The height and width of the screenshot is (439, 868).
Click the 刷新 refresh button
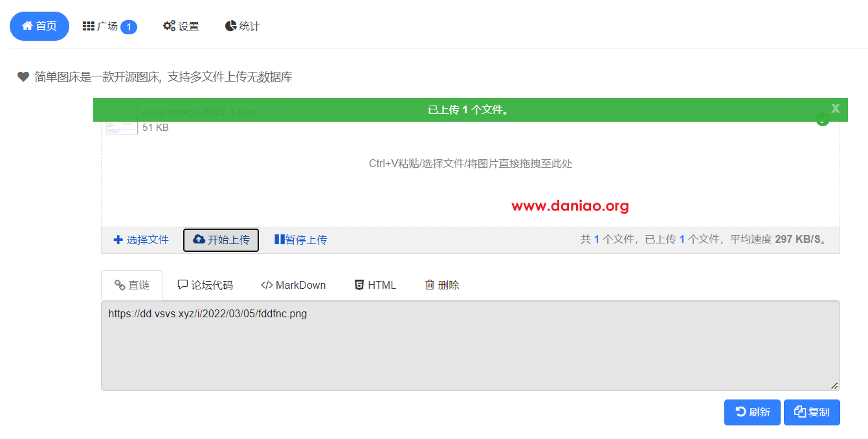(752, 412)
